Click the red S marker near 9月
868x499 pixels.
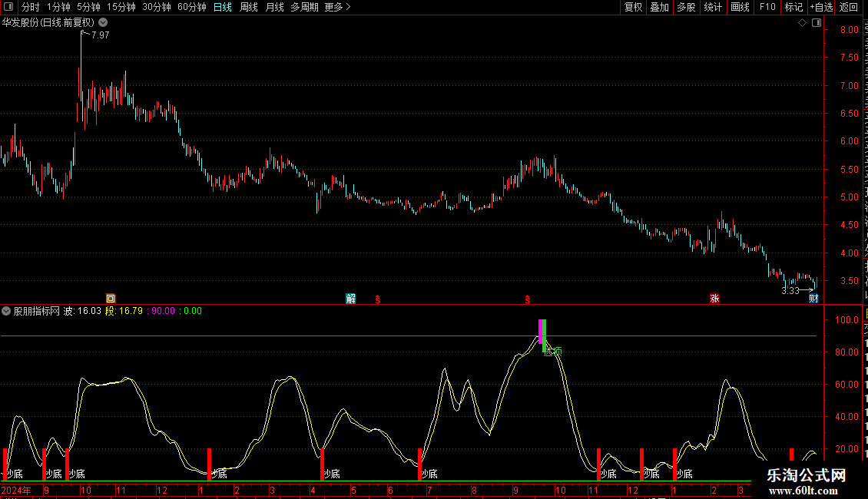click(528, 299)
